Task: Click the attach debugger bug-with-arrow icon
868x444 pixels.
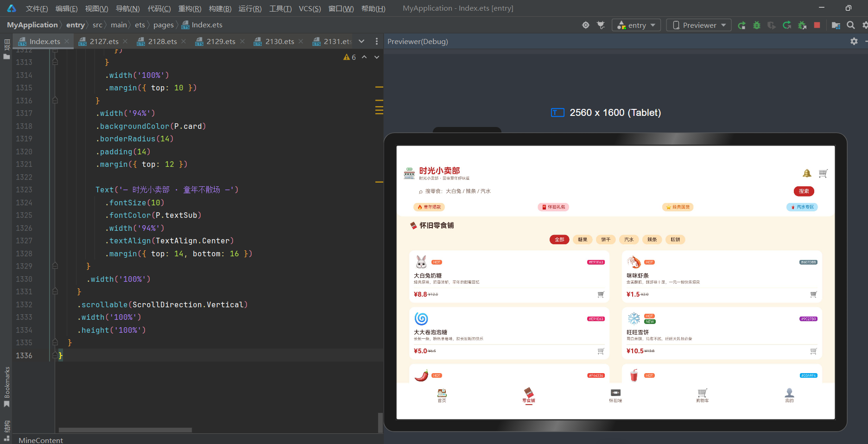Action: (x=802, y=25)
